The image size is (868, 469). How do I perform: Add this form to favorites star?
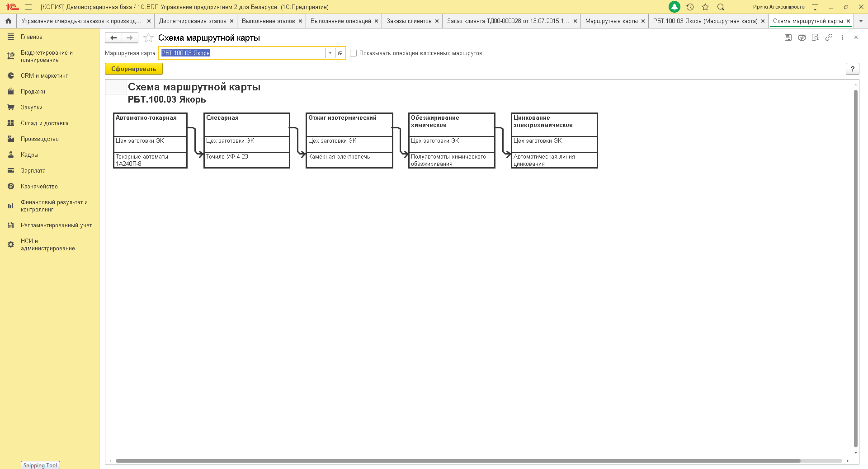pos(148,38)
